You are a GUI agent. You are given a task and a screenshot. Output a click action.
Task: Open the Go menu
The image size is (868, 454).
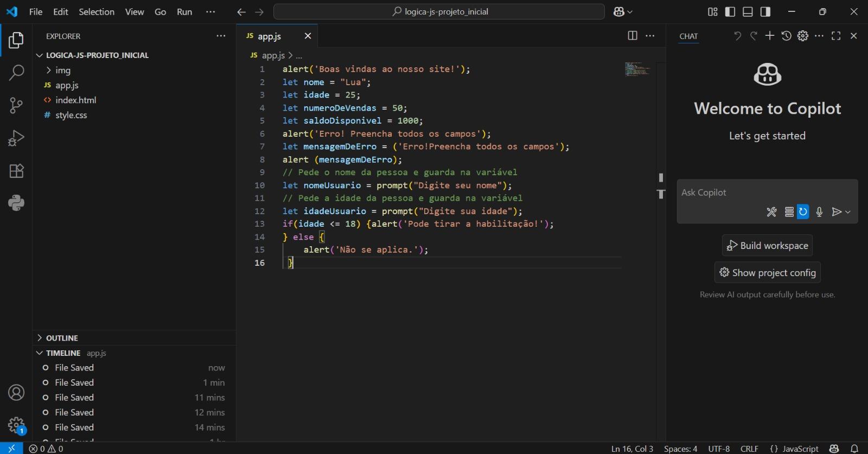click(161, 12)
